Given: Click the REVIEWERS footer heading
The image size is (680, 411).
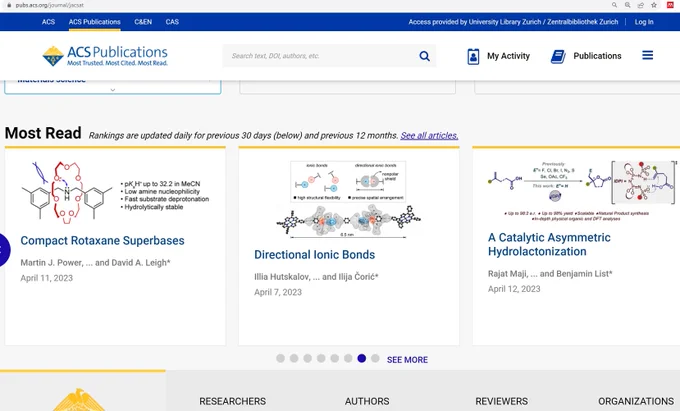Looking at the screenshot, I should (x=501, y=401).
